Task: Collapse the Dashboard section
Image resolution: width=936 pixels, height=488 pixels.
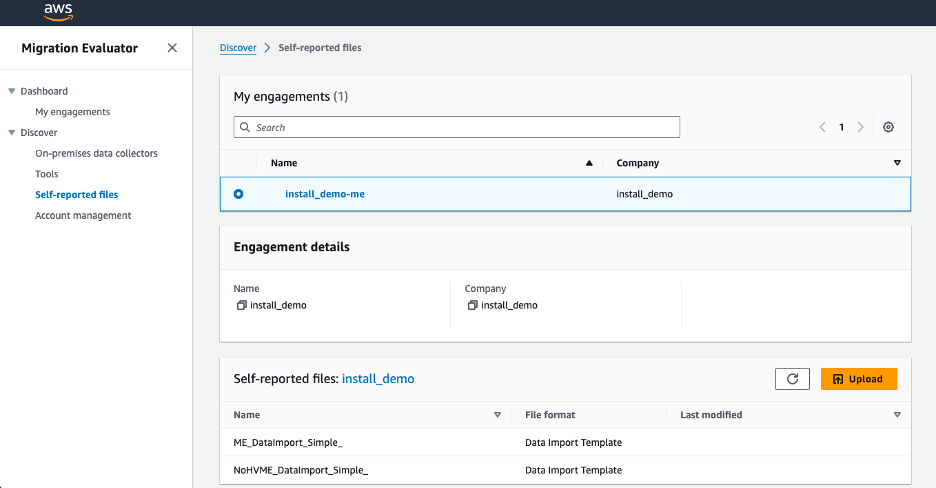Action: pos(11,91)
